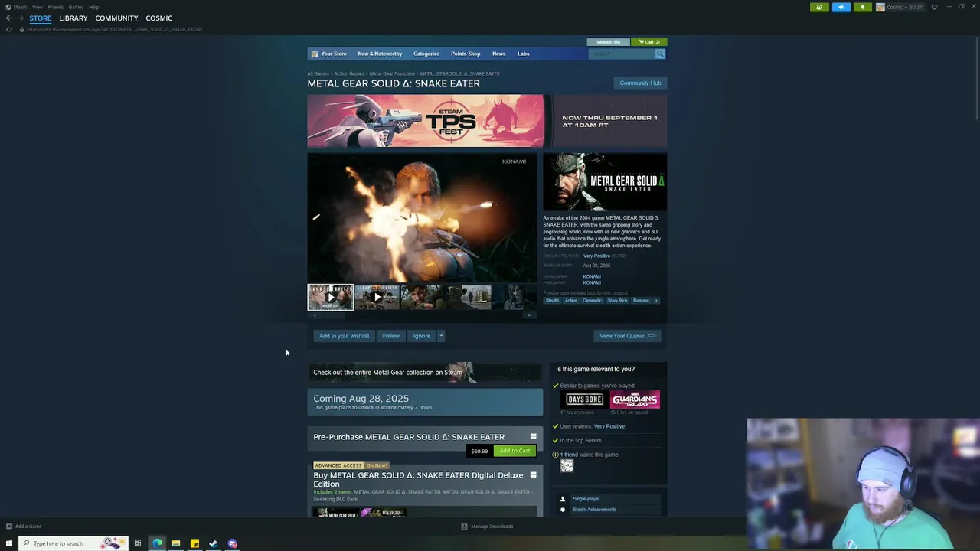Screen dimensions: 980x551
Task: Click the Guardians of the Galaxy capsule
Action: click(635, 399)
